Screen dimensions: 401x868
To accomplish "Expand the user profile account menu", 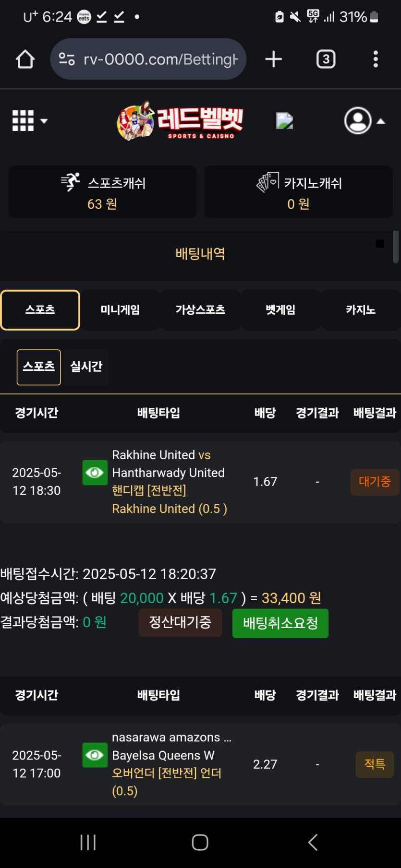I will click(364, 120).
